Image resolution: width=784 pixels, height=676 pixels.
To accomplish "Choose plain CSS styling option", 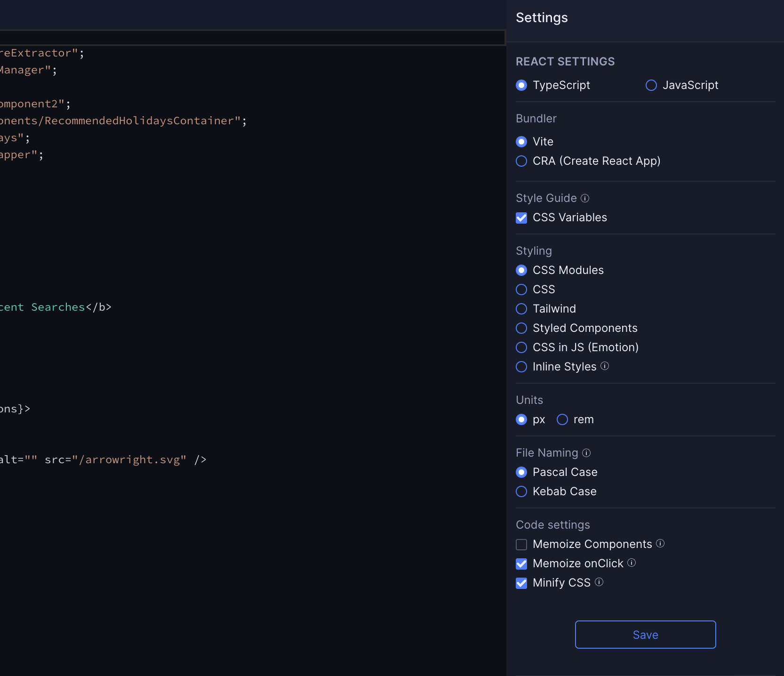I will [x=521, y=290].
